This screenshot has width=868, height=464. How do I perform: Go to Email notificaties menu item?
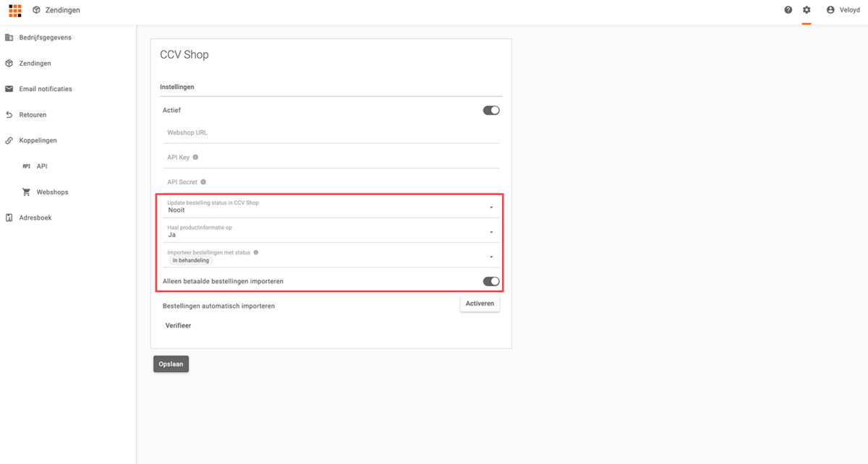coord(45,89)
